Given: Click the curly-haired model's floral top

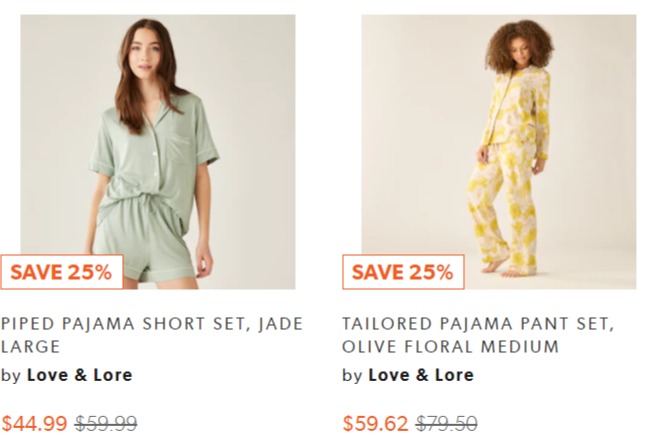Looking at the screenshot, I should pos(517,110).
